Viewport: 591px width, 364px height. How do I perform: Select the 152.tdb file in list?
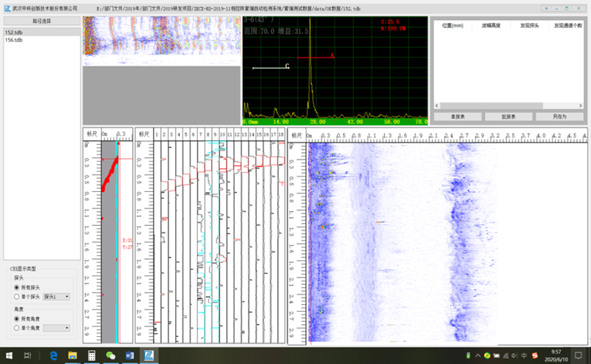click(13, 33)
